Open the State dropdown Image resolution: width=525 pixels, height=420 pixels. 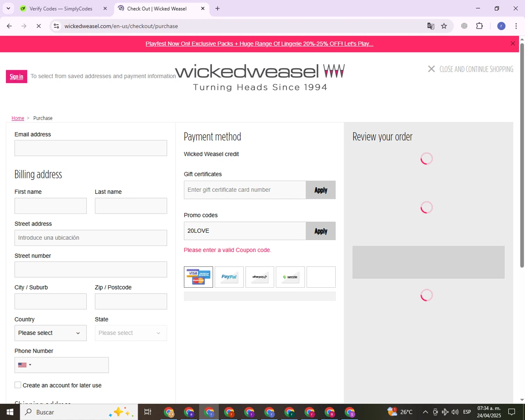click(x=131, y=333)
